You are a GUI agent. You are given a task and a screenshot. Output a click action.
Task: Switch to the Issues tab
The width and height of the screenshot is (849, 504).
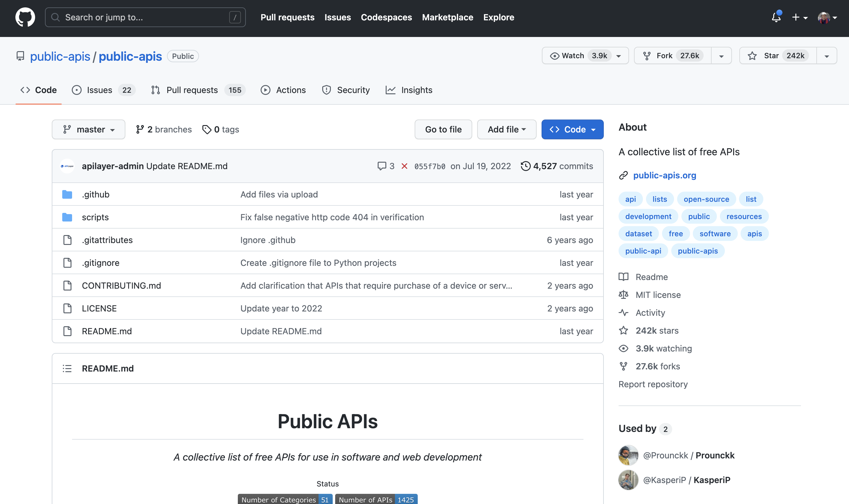pyautogui.click(x=104, y=90)
